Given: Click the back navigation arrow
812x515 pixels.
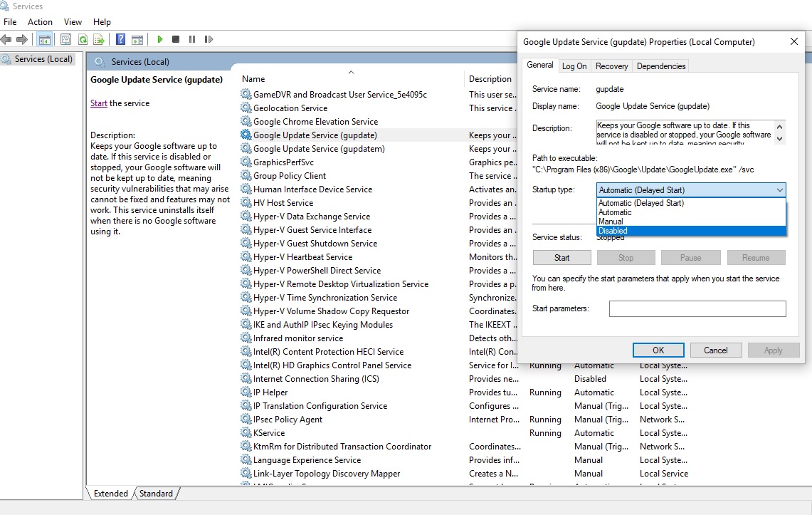Looking at the screenshot, I should (x=9, y=39).
